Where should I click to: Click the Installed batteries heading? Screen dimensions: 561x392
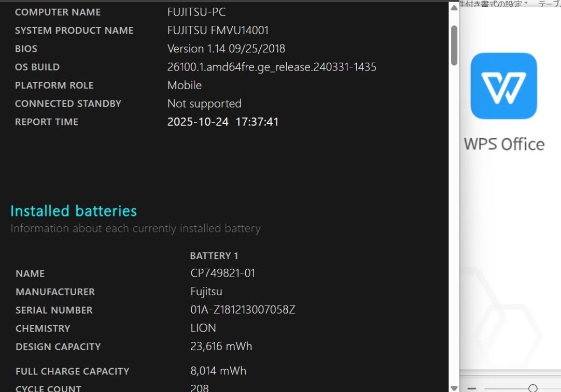[x=74, y=211]
